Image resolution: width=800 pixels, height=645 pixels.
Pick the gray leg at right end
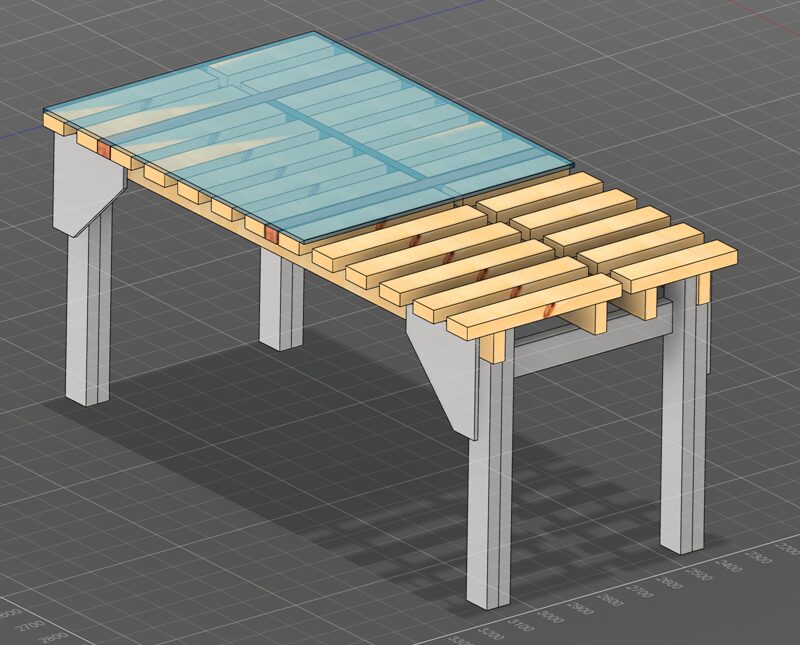tap(685, 430)
